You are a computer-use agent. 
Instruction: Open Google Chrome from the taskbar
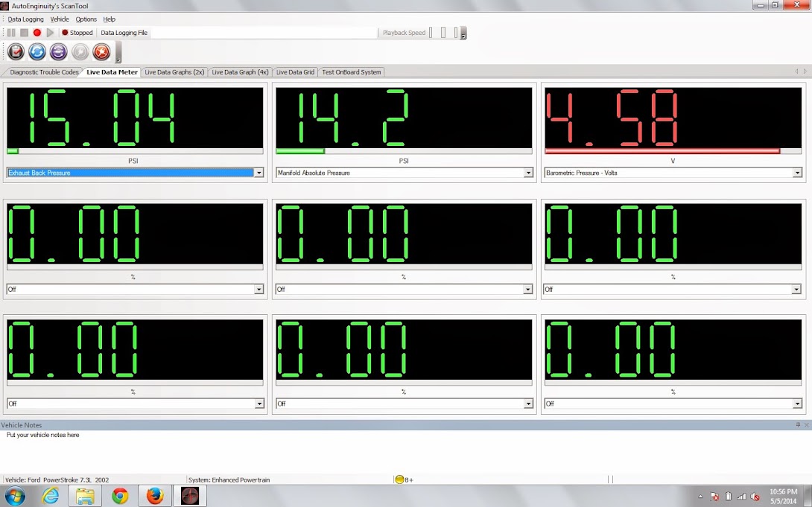click(120, 496)
